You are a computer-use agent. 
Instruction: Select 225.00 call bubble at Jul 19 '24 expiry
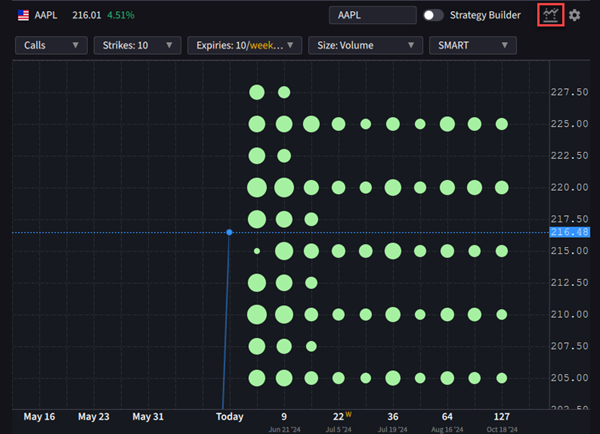(393, 124)
